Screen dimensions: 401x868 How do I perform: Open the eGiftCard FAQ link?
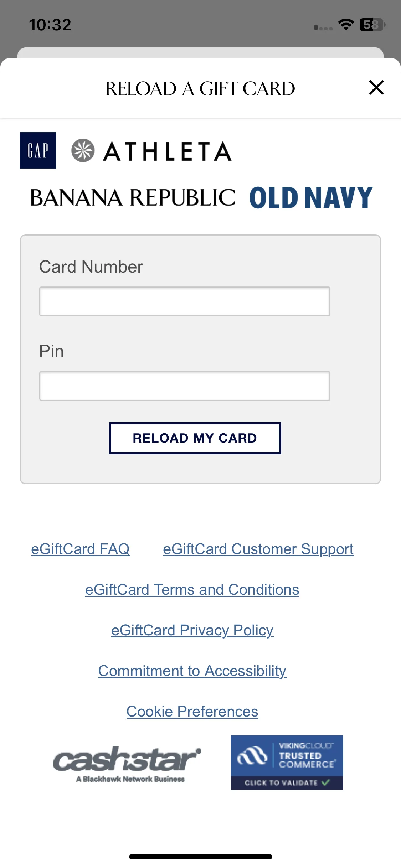tap(80, 549)
